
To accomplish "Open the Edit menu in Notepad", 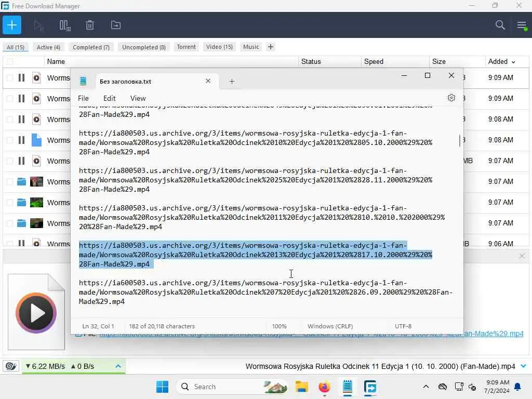I will click(109, 98).
